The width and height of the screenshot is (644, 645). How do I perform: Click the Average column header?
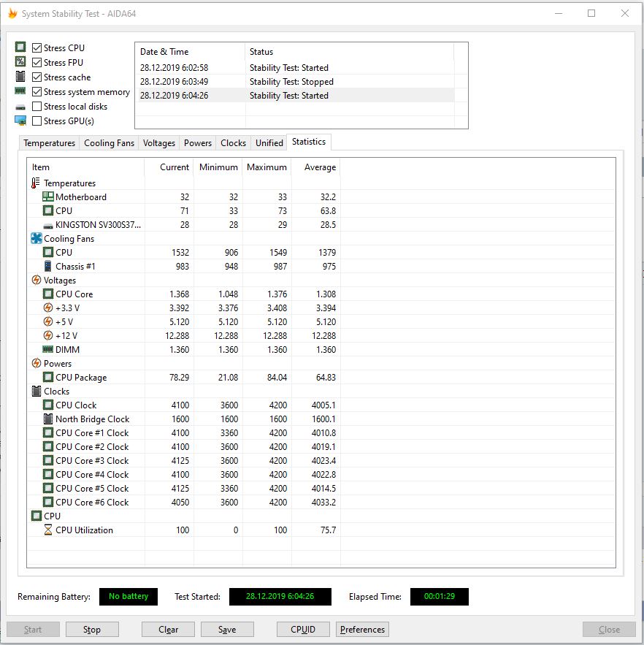click(x=316, y=167)
